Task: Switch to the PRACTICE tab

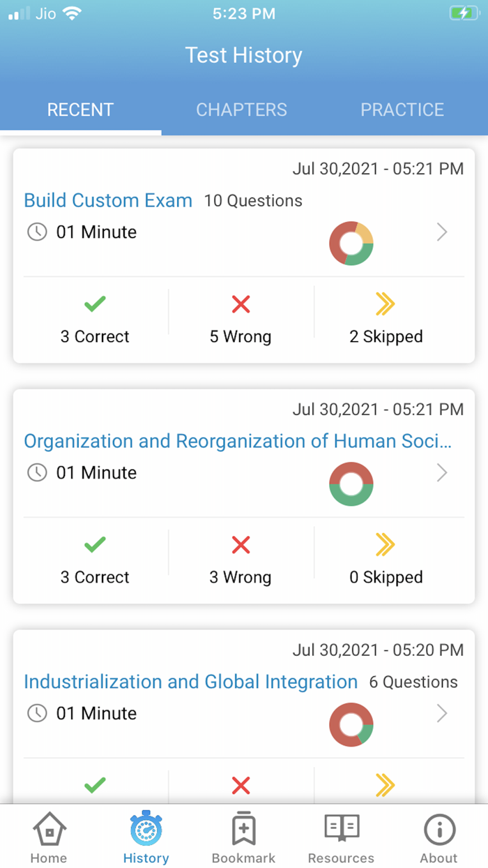Action: tap(402, 110)
